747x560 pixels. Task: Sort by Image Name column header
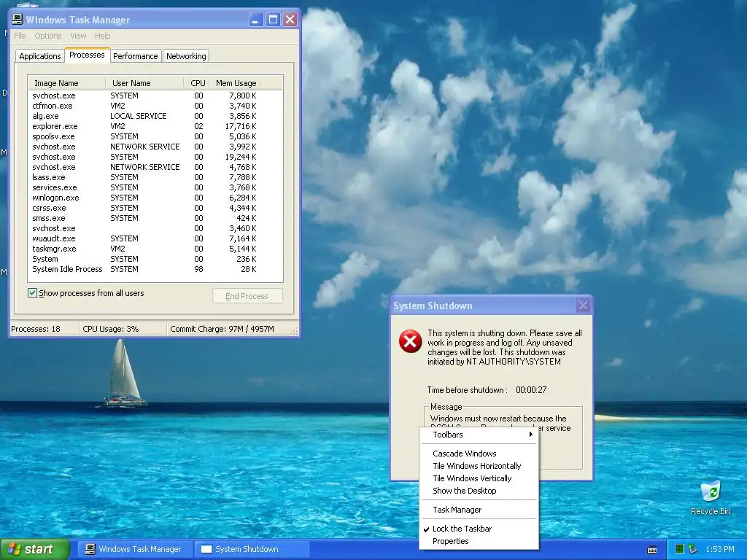click(x=66, y=83)
